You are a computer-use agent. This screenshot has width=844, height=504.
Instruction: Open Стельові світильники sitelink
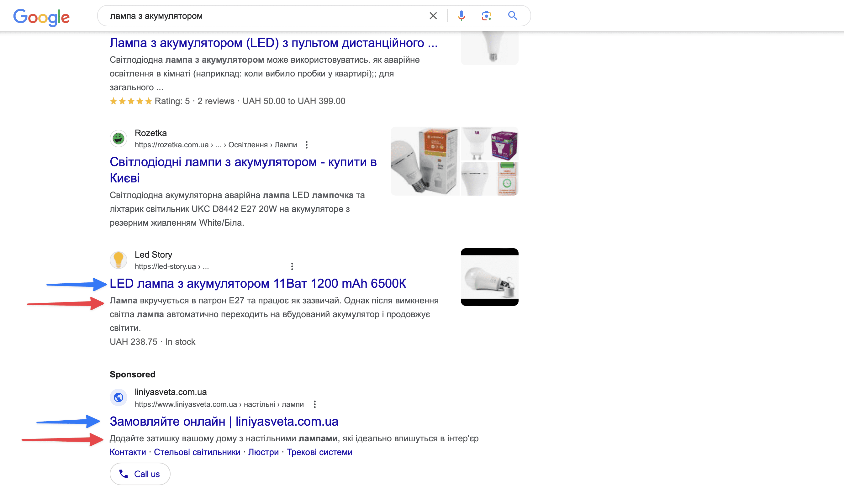(197, 452)
